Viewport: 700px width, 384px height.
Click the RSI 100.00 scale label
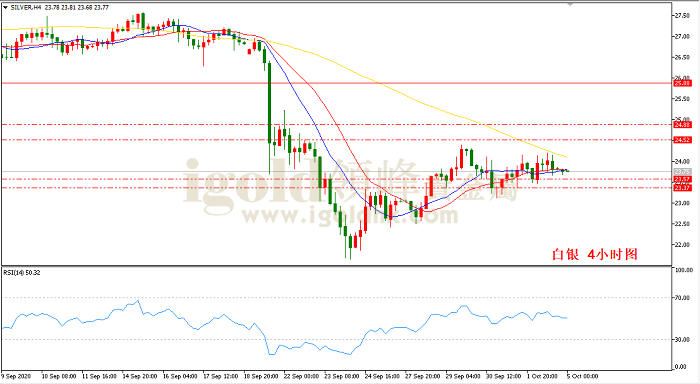[684, 270]
